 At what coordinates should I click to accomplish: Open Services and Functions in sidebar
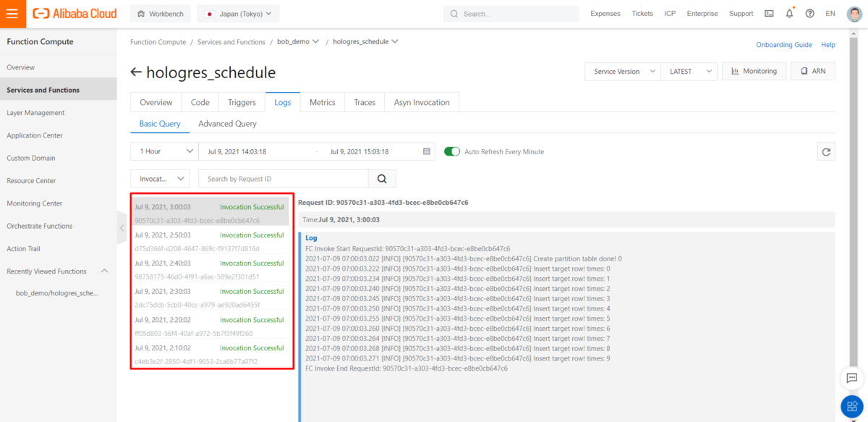[x=58, y=90]
